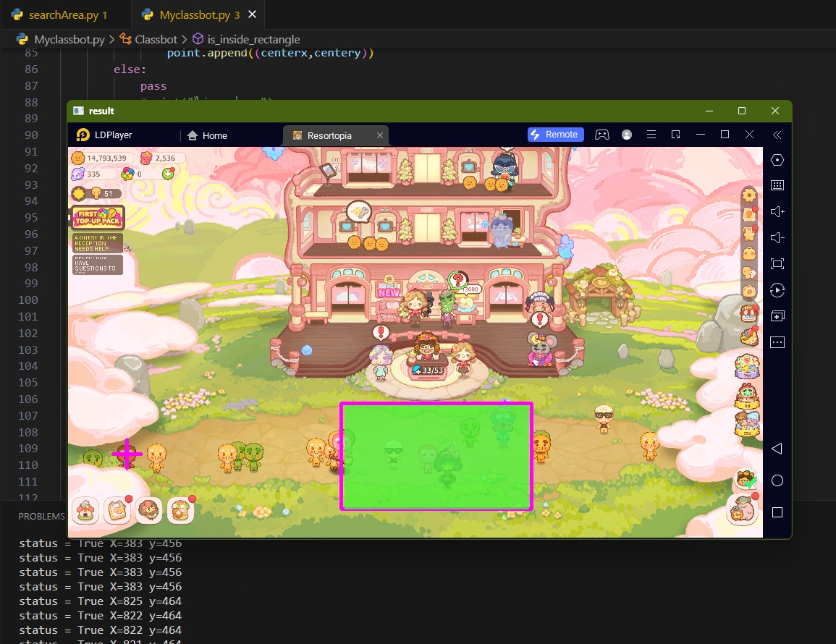
Task: Open the character portrait icon in bottom bar
Action: [x=148, y=511]
